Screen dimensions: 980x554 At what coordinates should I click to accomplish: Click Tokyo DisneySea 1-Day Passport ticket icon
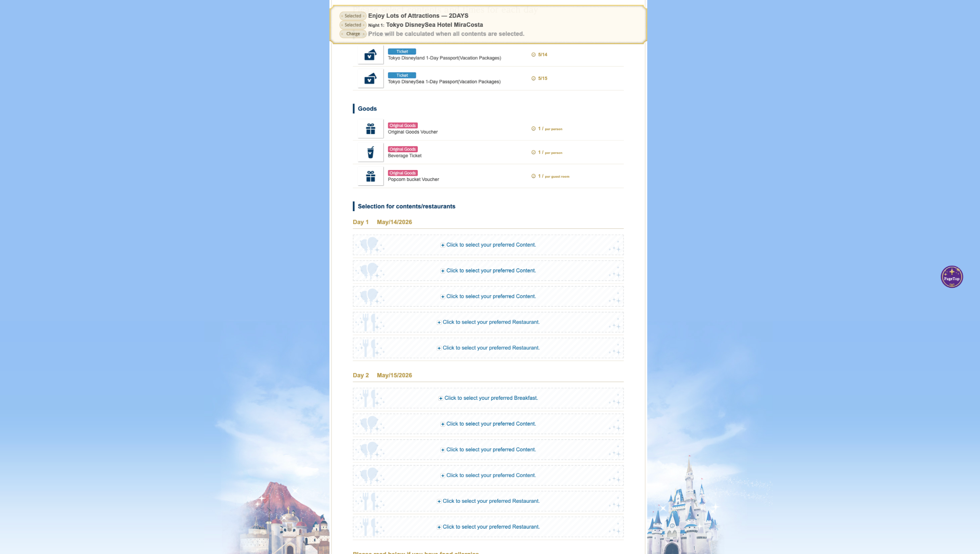tap(370, 79)
